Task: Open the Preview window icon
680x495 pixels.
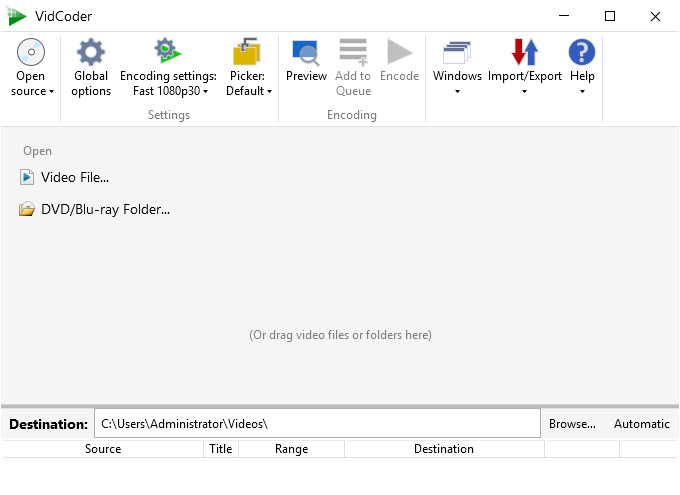Action: tap(306, 52)
